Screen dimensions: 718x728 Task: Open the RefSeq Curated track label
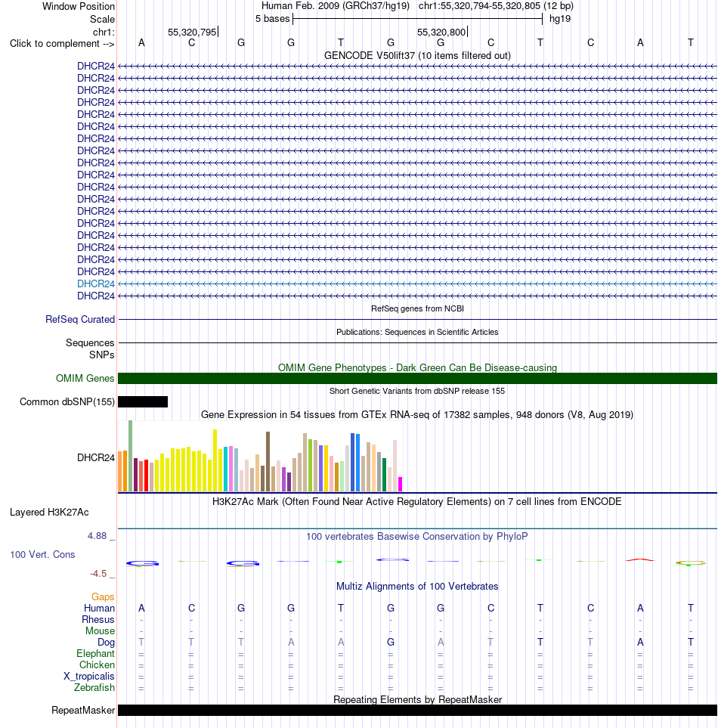click(x=80, y=320)
